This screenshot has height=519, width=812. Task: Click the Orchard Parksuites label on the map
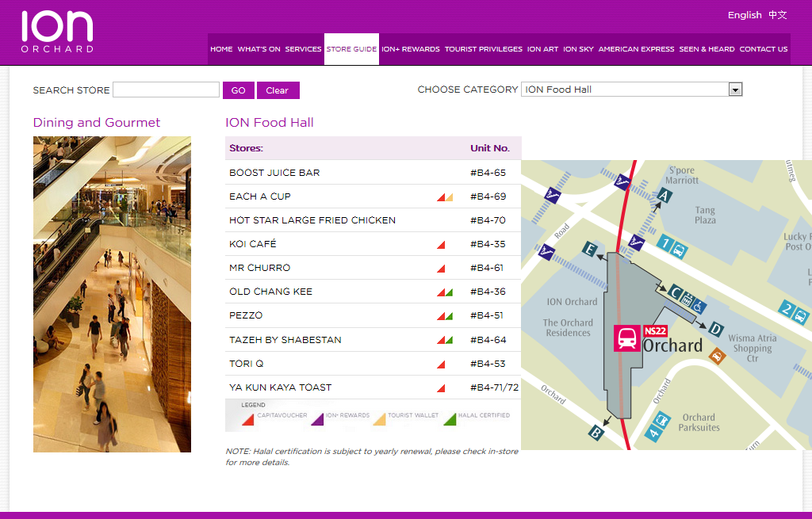[699, 422]
